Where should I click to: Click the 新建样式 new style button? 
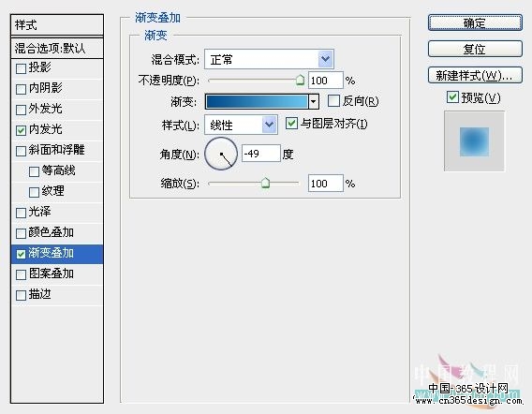(475, 75)
